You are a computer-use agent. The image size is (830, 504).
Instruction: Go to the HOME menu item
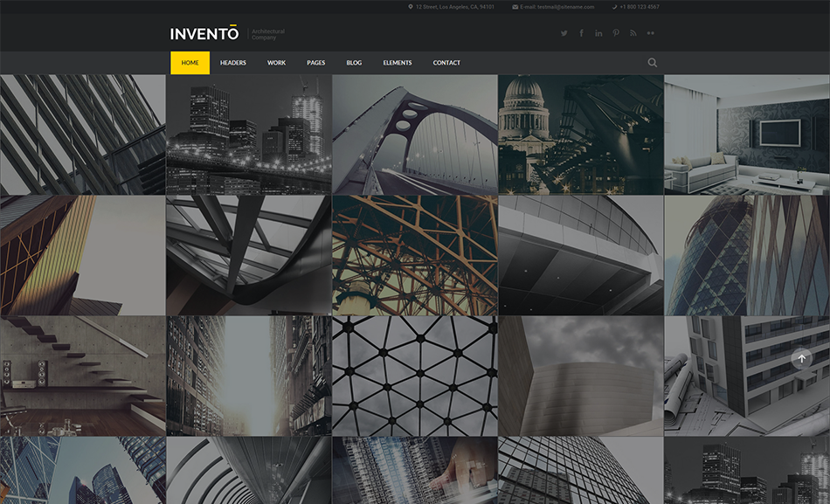[190, 63]
